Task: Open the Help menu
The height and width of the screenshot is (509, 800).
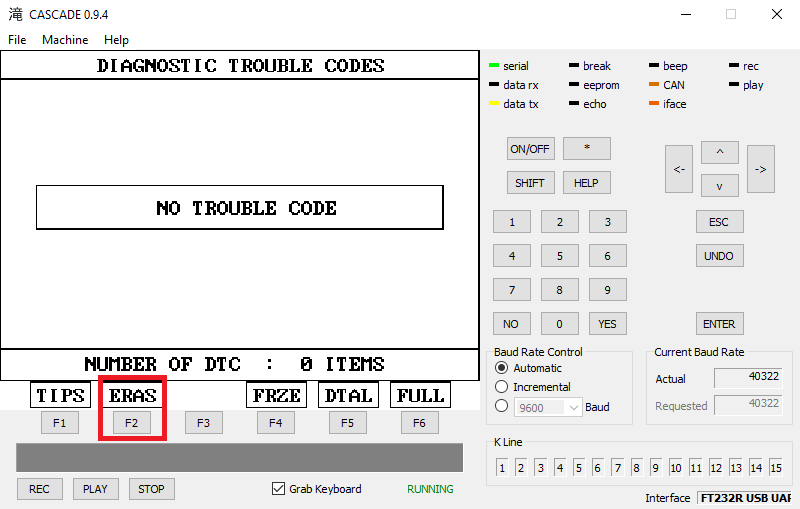Action: (x=116, y=40)
